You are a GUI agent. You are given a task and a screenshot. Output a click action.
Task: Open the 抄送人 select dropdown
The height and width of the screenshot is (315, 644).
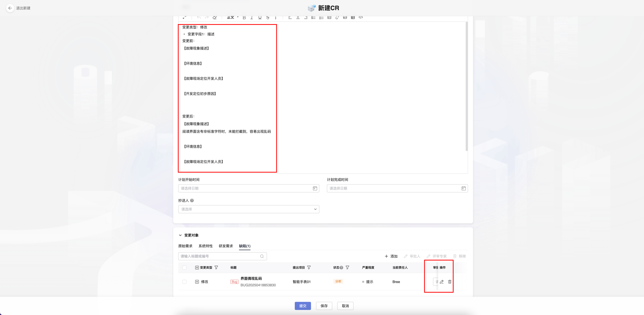pyautogui.click(x=249, y=209)
